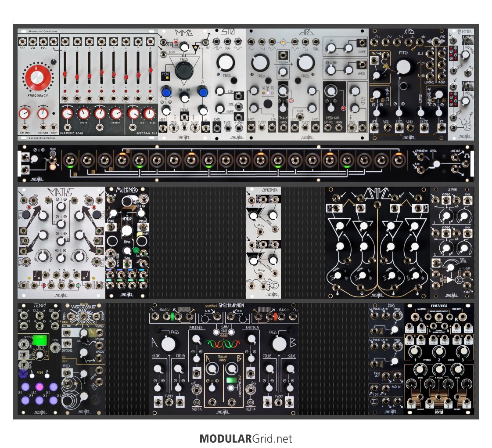Click the XPO PITCH knob
This screenshot has width=492, height=448.
pyautogui.click(x=403, y=68)
